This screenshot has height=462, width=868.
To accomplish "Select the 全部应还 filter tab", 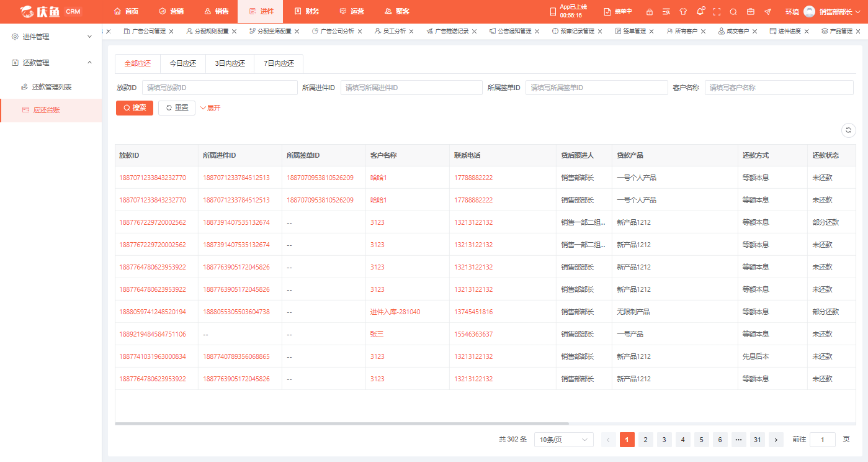I will pos(138,63).
